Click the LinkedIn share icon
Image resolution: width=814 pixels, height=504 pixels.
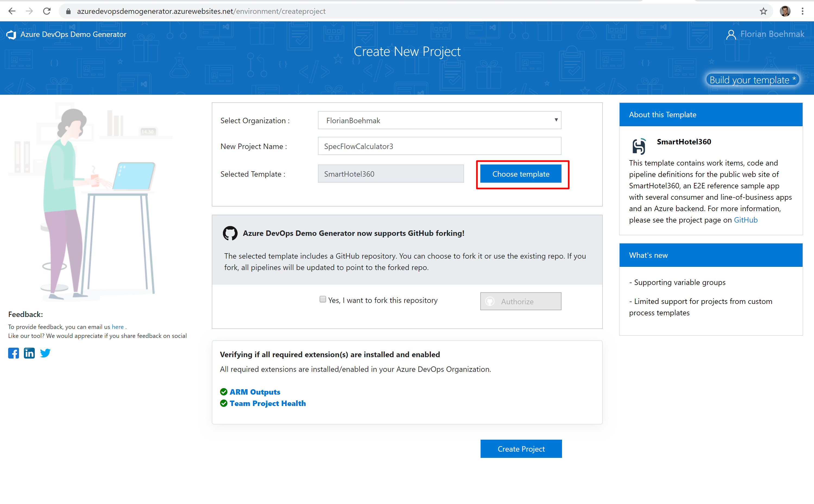click(x=29, y=353)
